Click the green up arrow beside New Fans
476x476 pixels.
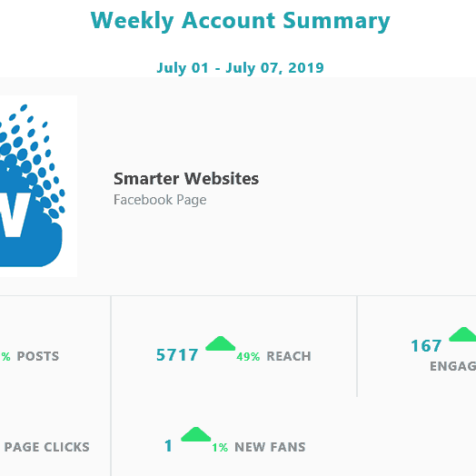[x=196, y=434]
